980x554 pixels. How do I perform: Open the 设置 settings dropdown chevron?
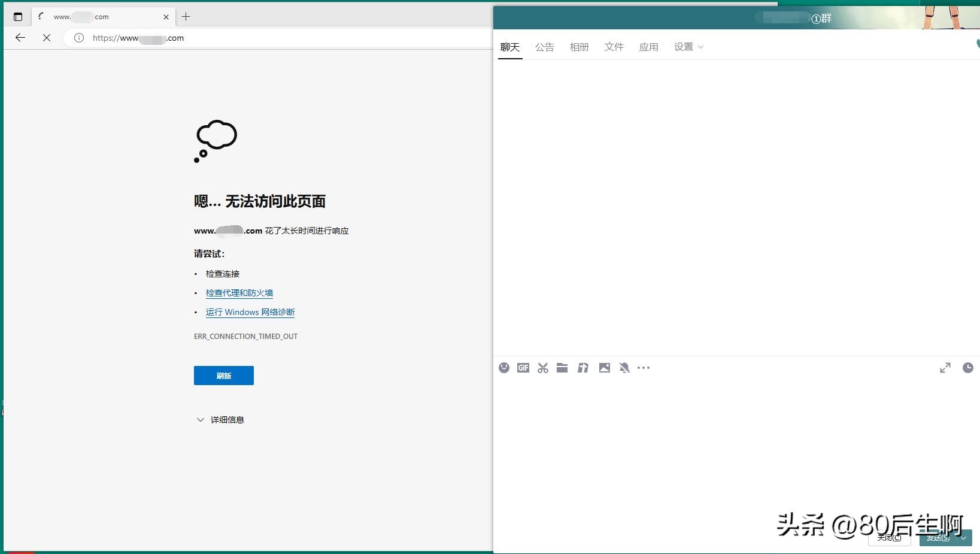pos(700,47)
